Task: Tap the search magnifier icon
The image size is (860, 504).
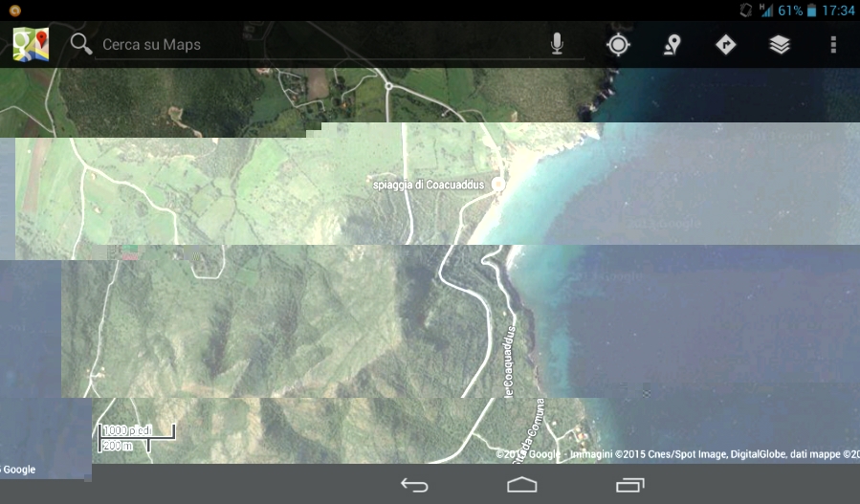Action: pos(81,44)
